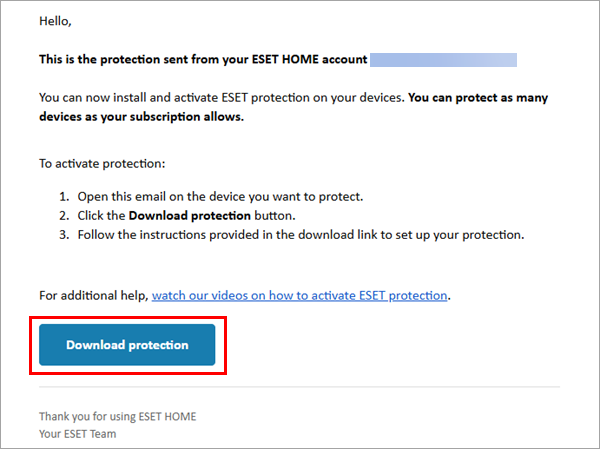Click the "For additional help," text
600x449 pixels.
tap(92, 296)
